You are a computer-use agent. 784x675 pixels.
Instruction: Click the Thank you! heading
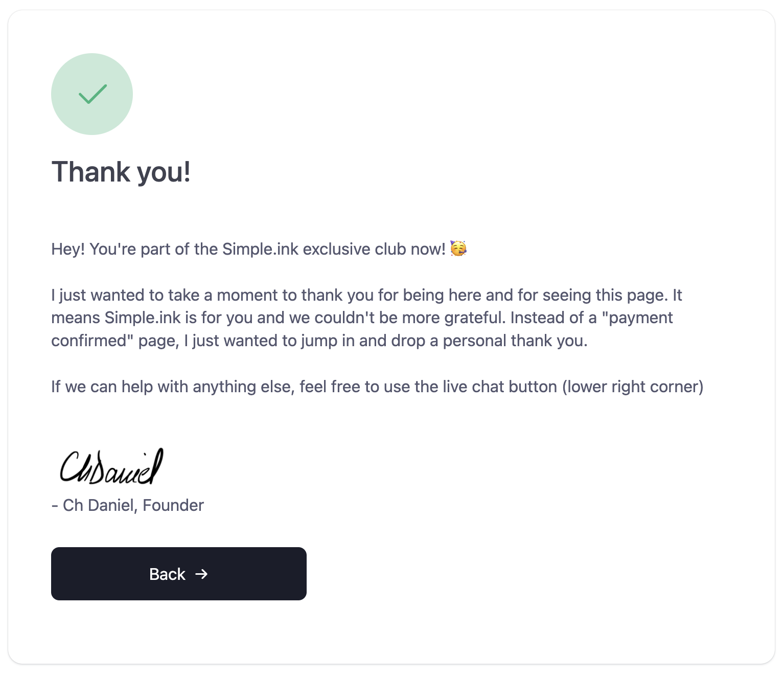(x=121, y=172)
